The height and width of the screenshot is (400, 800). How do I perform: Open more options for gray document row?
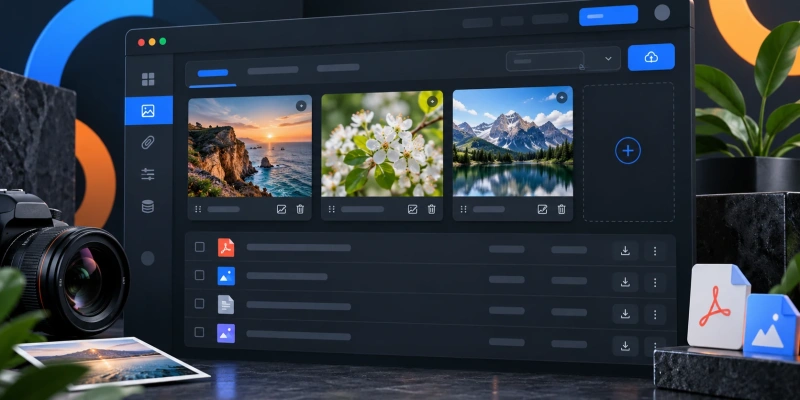655,314
